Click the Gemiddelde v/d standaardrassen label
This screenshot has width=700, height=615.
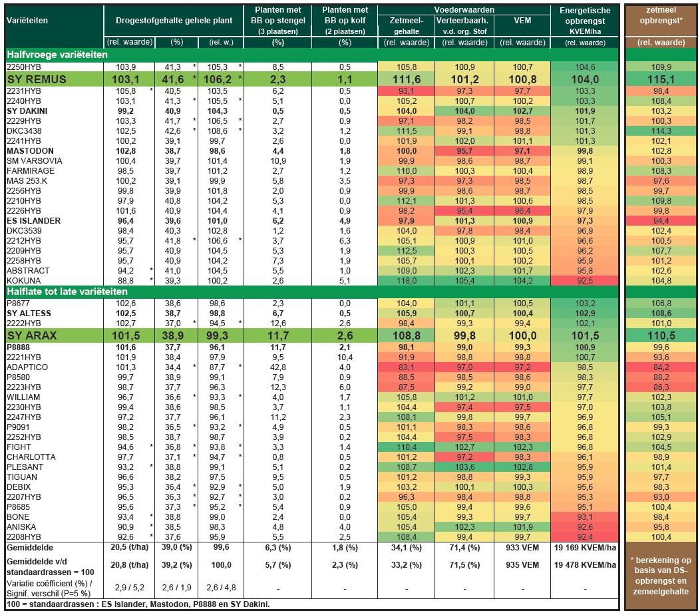tap(50, 567)
